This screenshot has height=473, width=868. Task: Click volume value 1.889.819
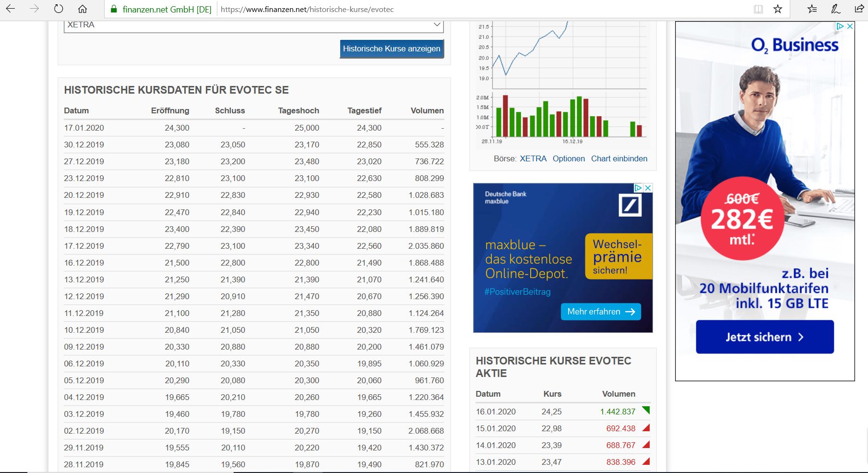coord(426,229)
